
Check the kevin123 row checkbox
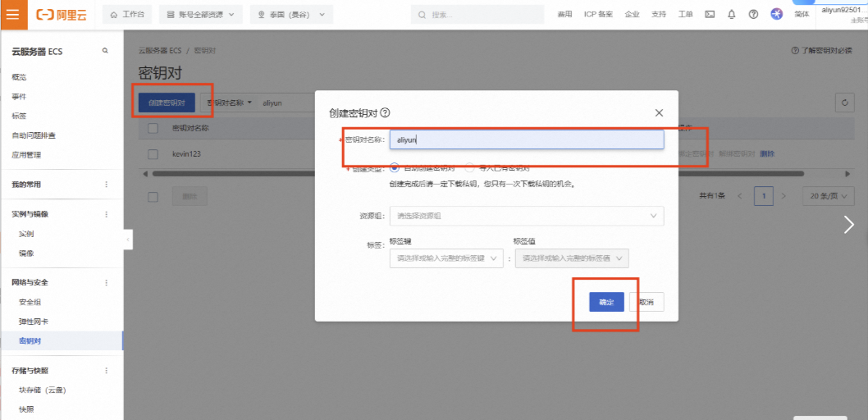153,153
